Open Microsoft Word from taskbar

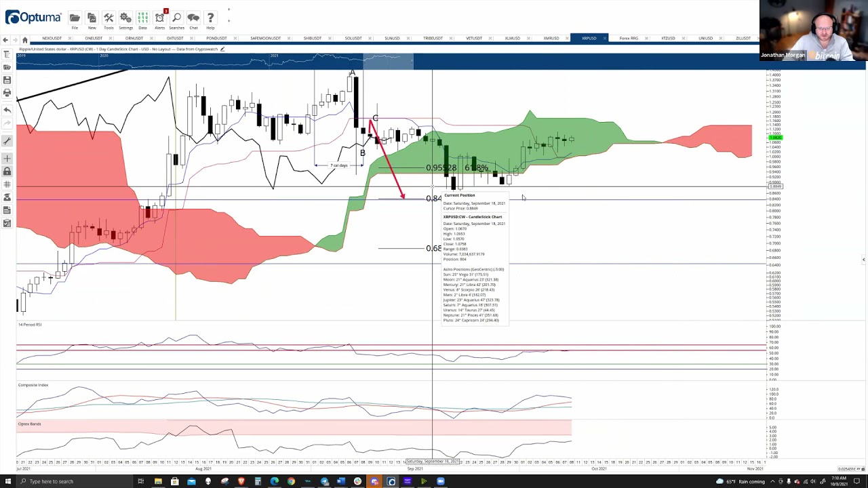pos(341,481)
